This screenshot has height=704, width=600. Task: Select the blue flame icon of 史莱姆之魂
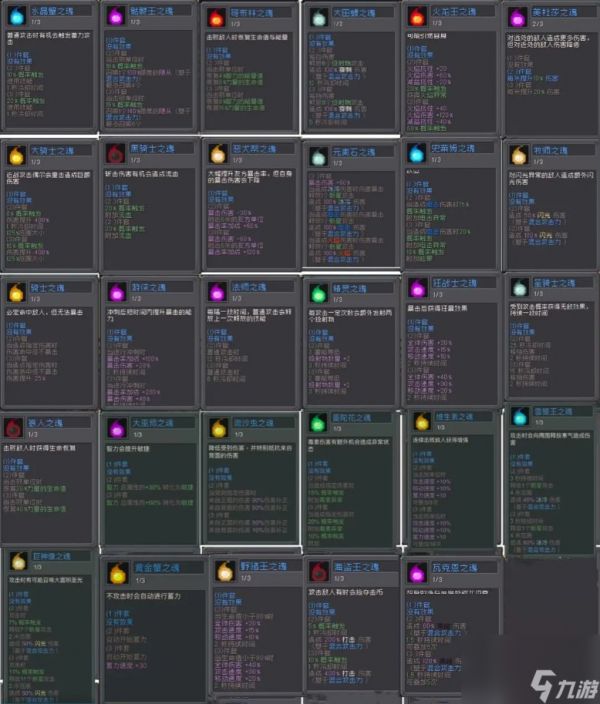(x=416, y=153)
